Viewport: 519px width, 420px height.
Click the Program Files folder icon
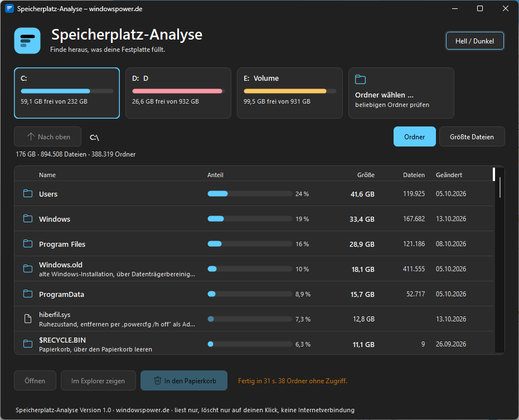click(28, 244)
